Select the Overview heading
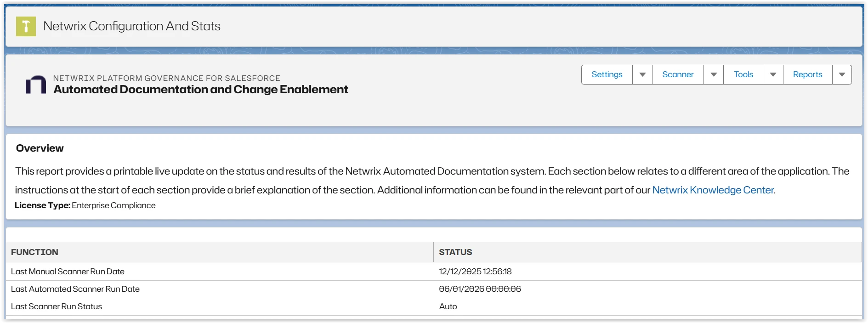This screenshot has height=323, width=868. 40,148
